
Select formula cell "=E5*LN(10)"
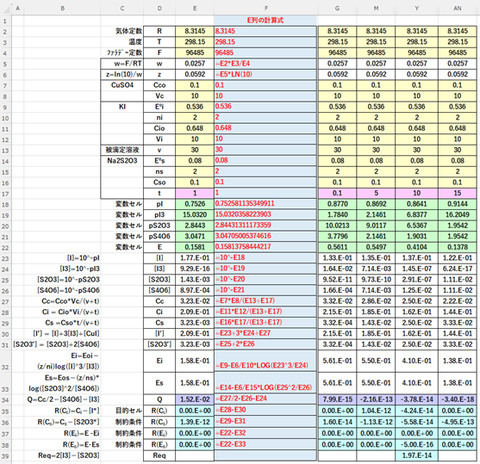[266, 75]
